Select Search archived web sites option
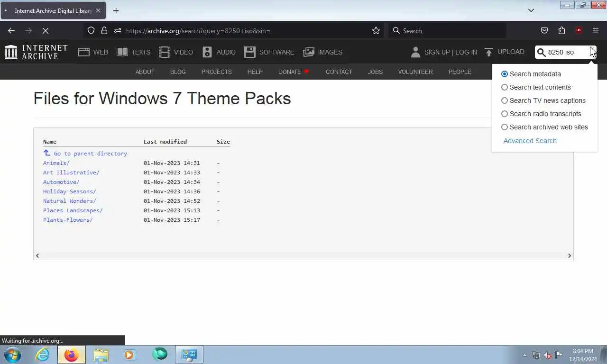The image size is (607, 364). click(x=505, y=127)
